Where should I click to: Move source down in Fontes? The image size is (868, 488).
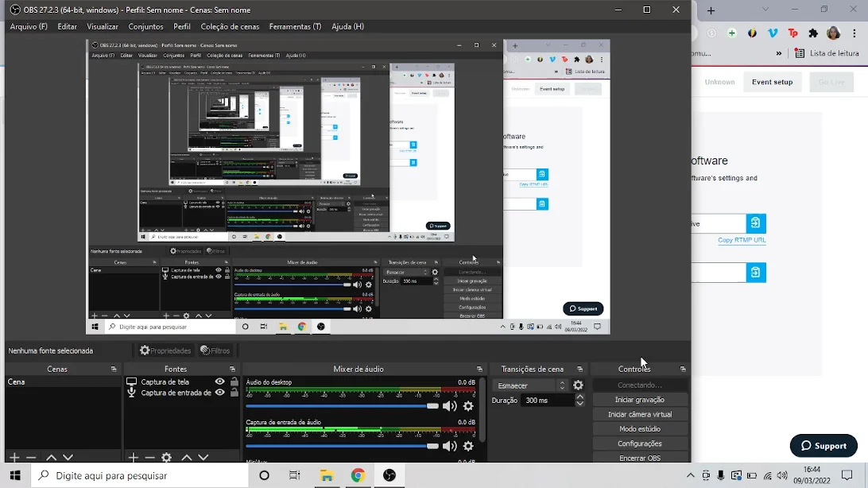coord(203,458)
